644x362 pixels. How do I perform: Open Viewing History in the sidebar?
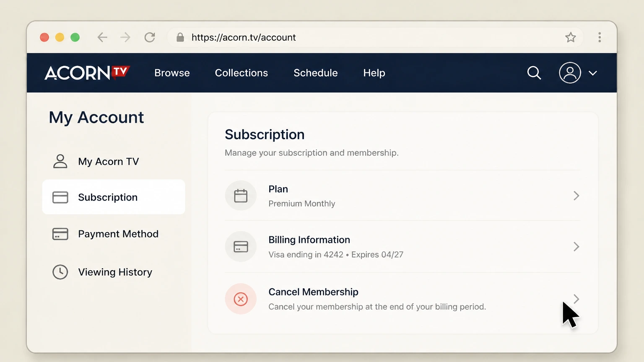114,272
